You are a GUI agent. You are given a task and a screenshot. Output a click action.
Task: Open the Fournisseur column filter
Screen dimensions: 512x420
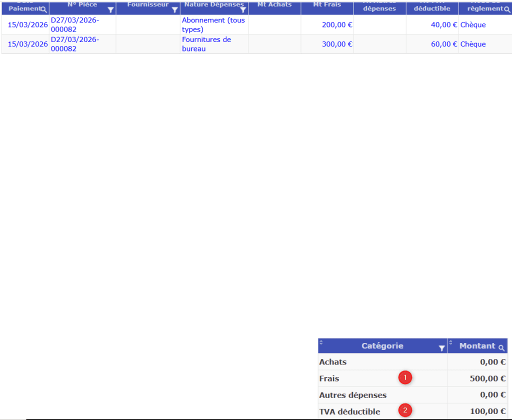174,9
